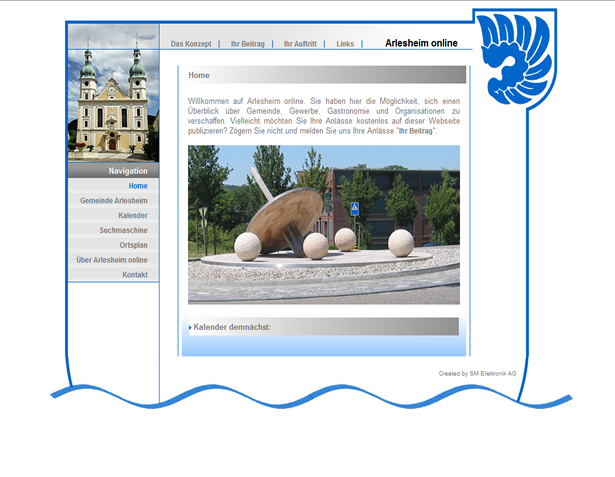The width and height of the screenshot is (615, 477).
Task: Open Gemeinde Arlesheim in the sidebar
Action: (114, 201)
